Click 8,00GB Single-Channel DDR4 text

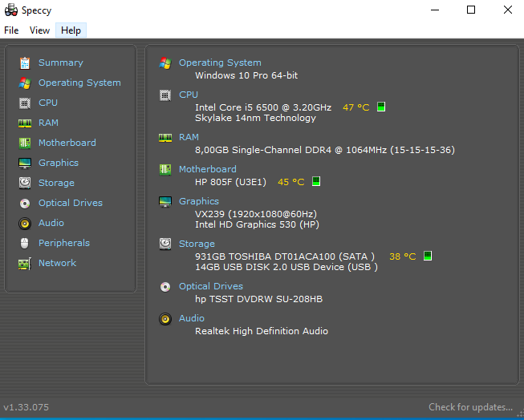coord(263,150)
